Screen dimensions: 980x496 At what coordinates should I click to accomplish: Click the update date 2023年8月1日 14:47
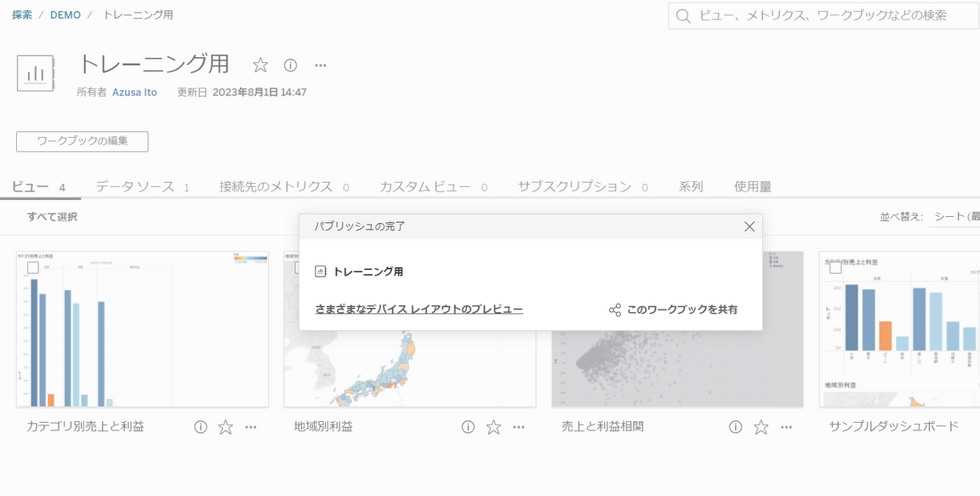pos(259,93)
